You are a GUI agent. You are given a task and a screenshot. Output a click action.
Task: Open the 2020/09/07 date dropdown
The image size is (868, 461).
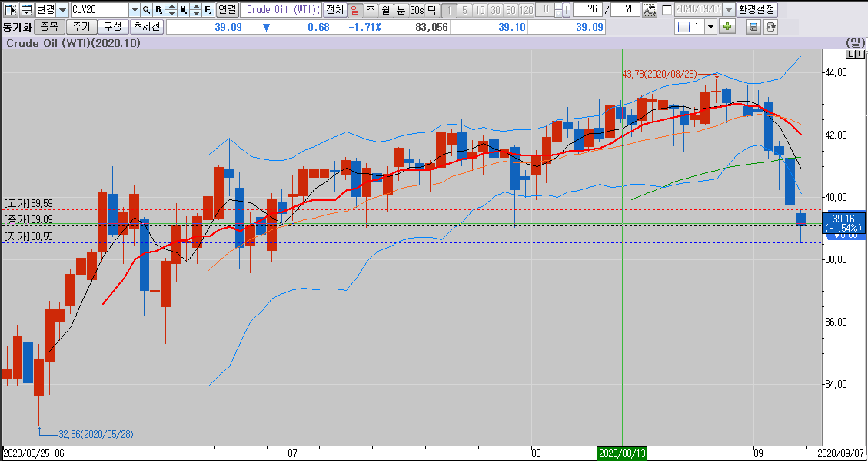tap(729, 9)
